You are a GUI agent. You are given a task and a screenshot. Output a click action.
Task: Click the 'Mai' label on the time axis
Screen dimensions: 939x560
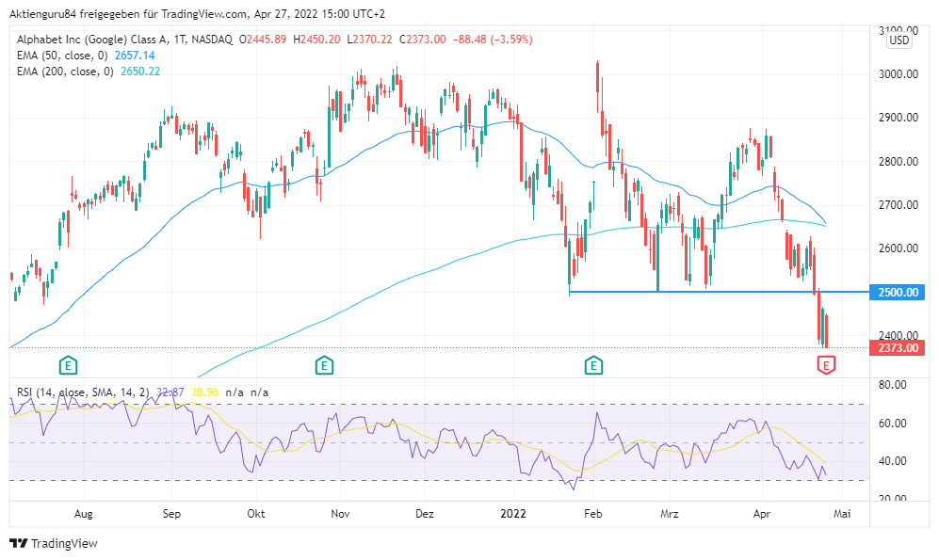842,514
